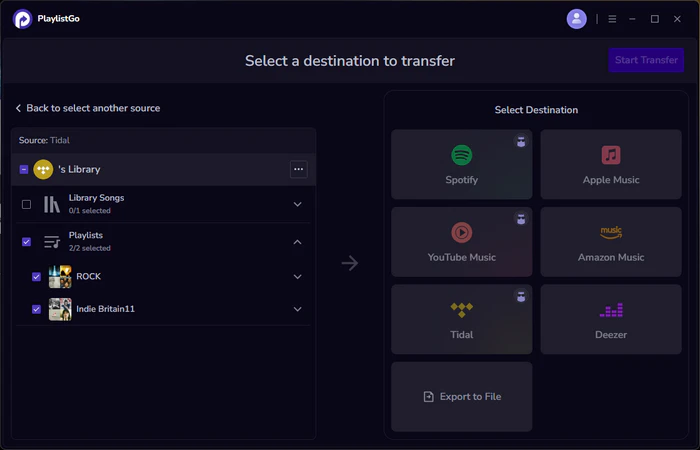
Task: Click the YouTube Music logo icon
Action: 461,233
